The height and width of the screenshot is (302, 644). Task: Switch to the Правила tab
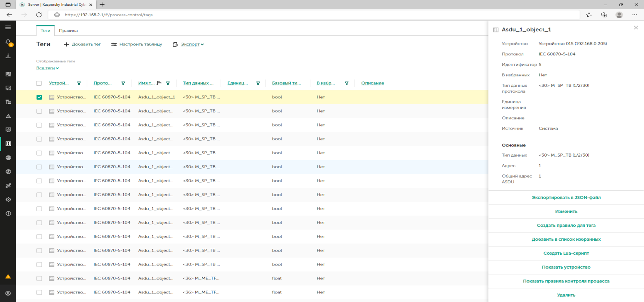click(x=68, y=31)
